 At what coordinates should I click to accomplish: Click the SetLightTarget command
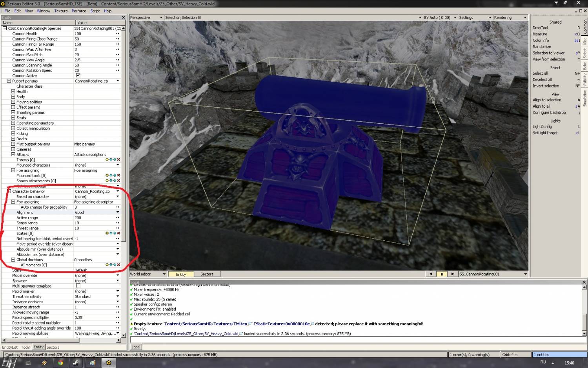[545, 133]
